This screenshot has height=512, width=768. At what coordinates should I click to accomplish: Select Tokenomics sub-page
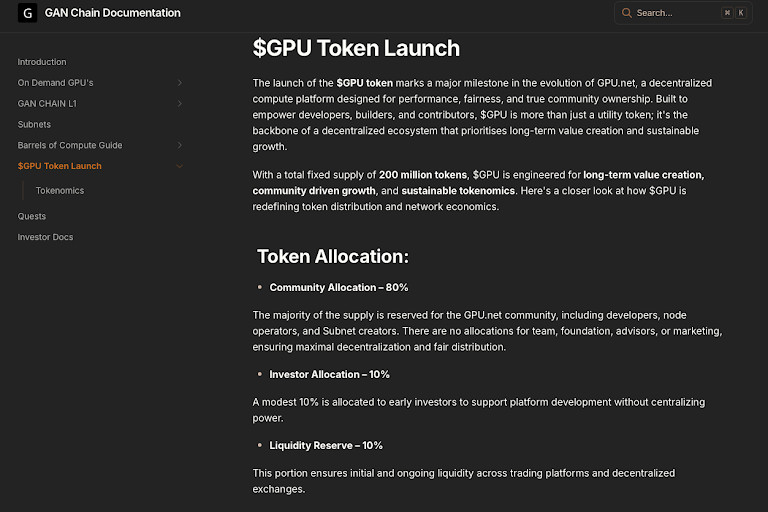60,191
